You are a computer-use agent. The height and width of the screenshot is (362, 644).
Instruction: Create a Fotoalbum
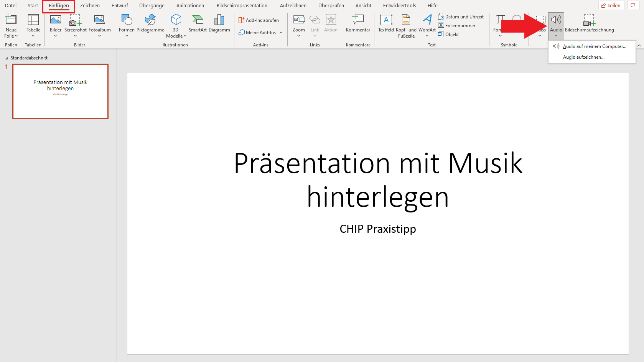[x=99, y=23]
